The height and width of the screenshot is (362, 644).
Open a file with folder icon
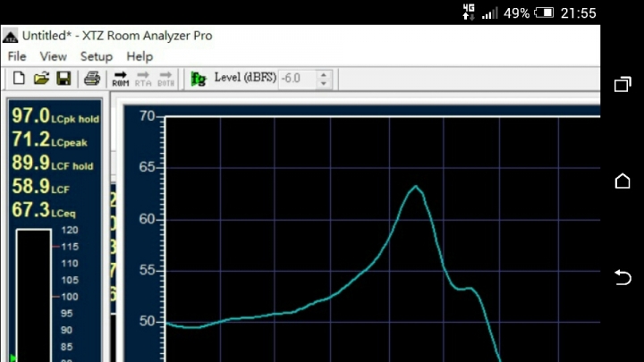41,78
